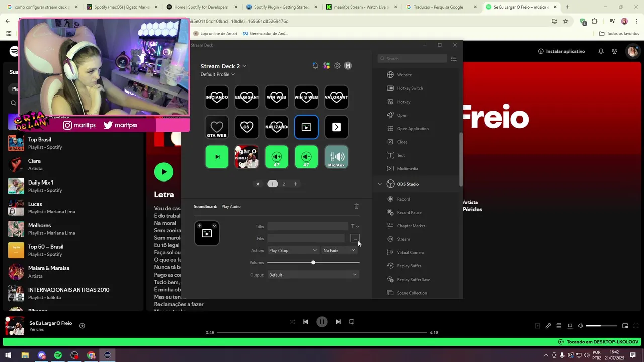
Task: Click the File path input field
Action: point(306,238)
